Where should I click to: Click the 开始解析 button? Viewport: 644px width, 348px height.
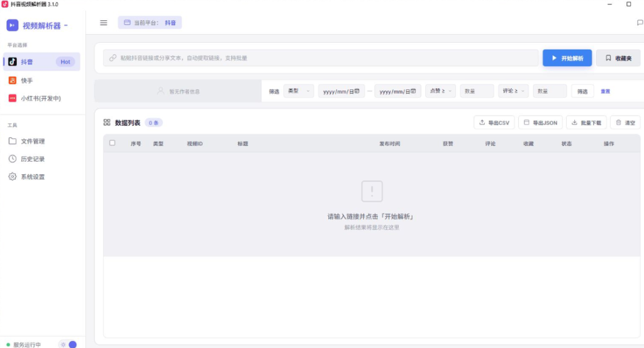click(567, 58)
